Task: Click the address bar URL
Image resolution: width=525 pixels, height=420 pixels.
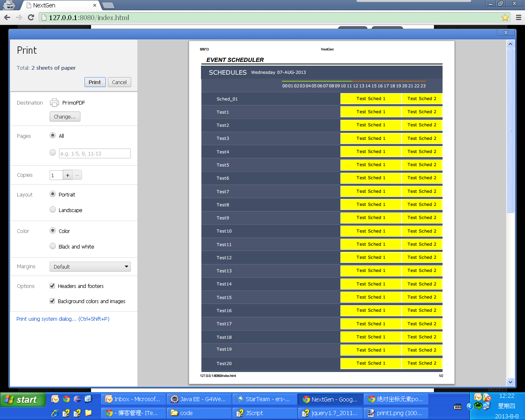Action: 89,18
